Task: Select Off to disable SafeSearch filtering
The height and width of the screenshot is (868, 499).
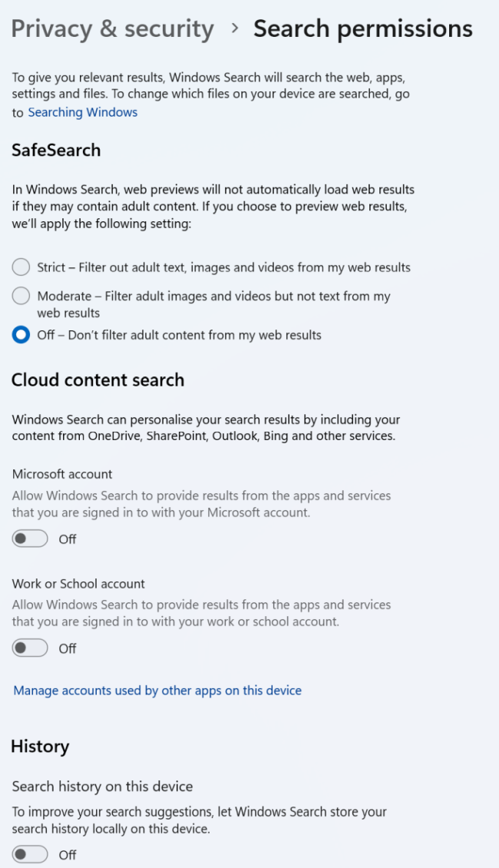Action: 21,334
